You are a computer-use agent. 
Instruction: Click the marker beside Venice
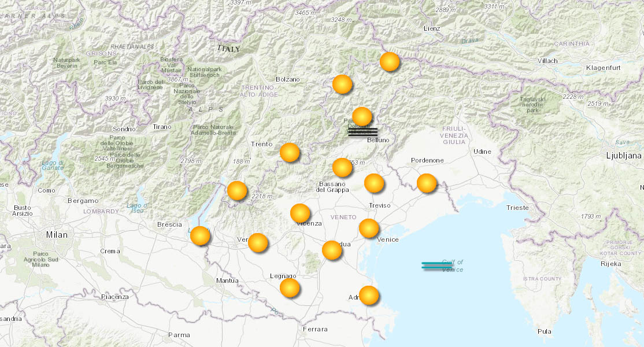pyautogui.click(x=368, y=229)
